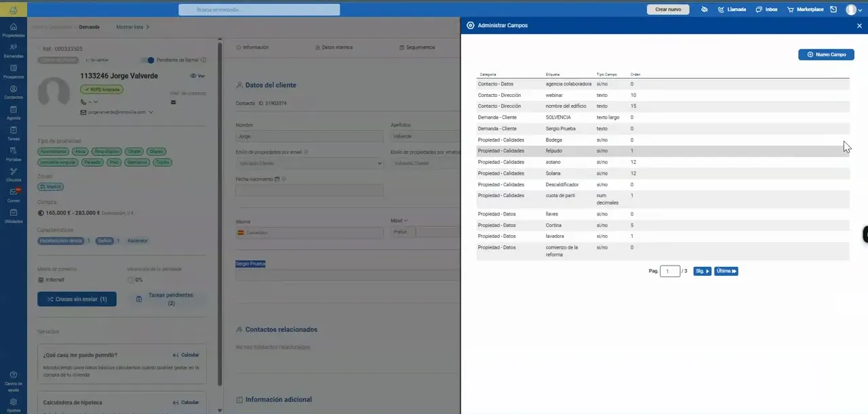This screenshot has width=868, height=414.
Task: Click the calendar icon beside Fecha nacimiento
Action: tap(277, 179)
